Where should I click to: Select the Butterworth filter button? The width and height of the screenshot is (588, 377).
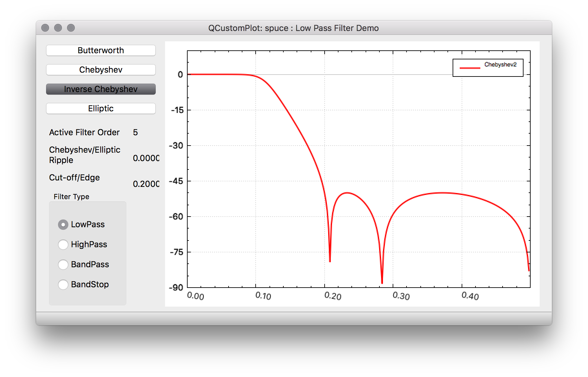click(101, 50)
